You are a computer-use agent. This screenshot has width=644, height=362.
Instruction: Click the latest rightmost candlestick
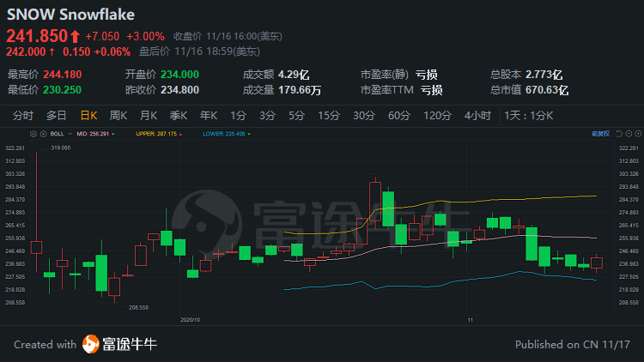click(597, 263)
